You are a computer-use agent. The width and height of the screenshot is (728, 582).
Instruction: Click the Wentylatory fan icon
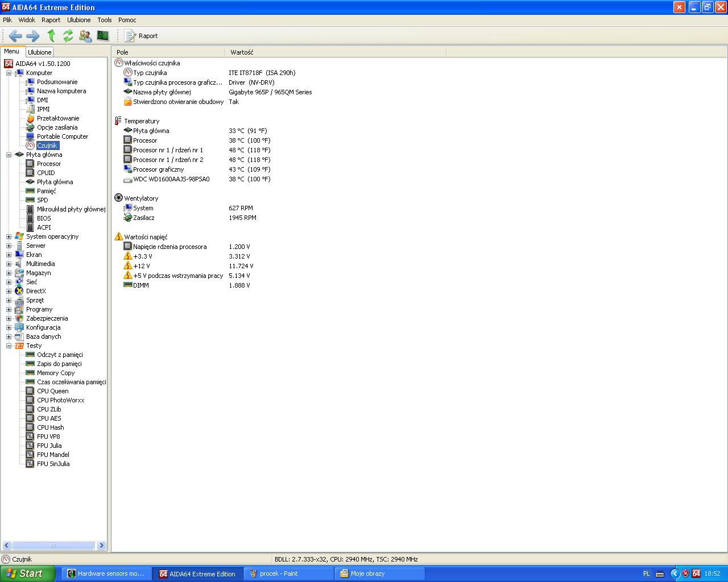118,198
